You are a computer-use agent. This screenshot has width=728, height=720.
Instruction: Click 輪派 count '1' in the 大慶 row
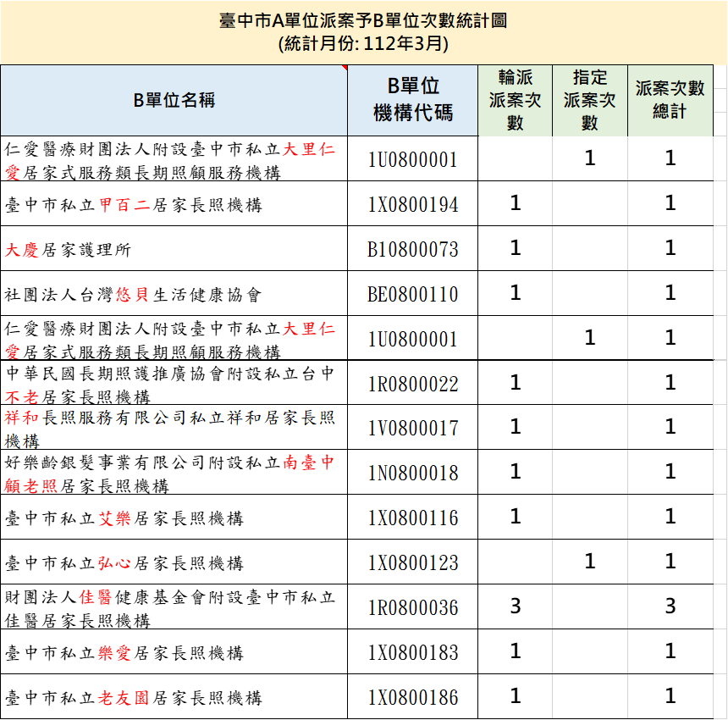pyautogui.click(x=516, y=247)
